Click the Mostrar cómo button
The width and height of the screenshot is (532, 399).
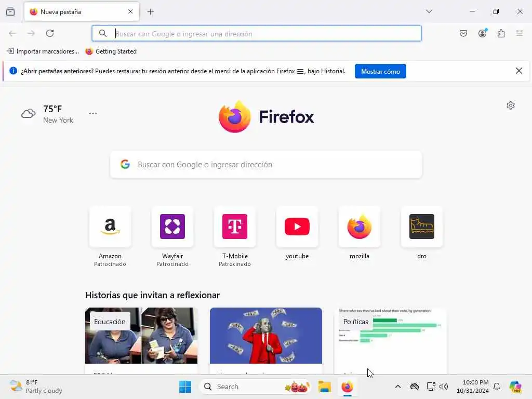click(380, 71)
